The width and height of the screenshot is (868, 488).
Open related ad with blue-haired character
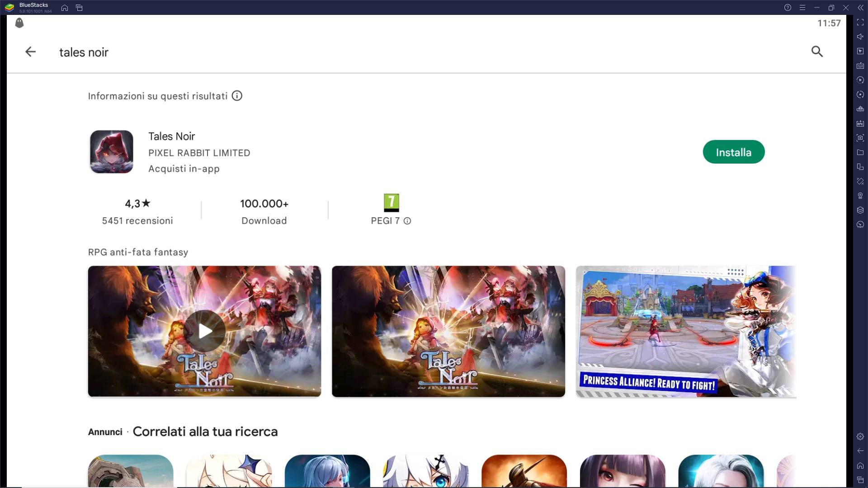click(x=327, y=471)
